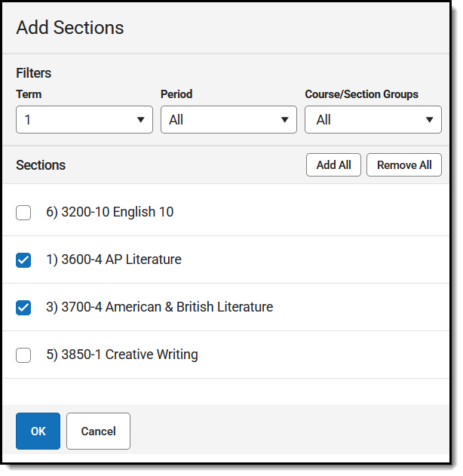
Task: Uncheck the 3600-4 AP Literature checkbox
Action: pyautogui.click(x=23, y=260)
